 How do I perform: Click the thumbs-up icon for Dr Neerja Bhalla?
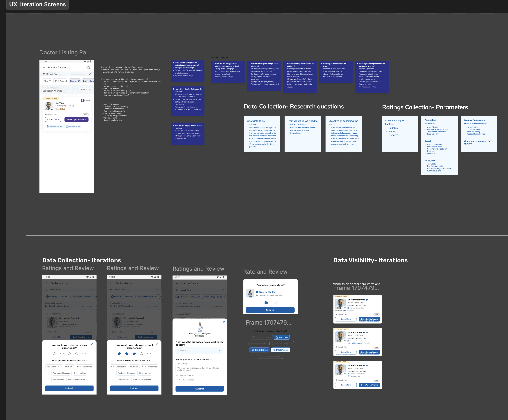coord(266,302)
